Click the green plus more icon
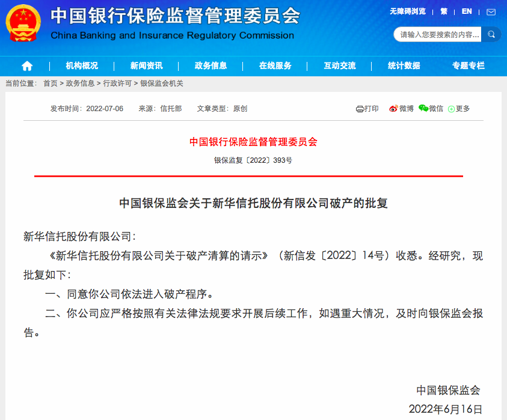 point(451,109)
